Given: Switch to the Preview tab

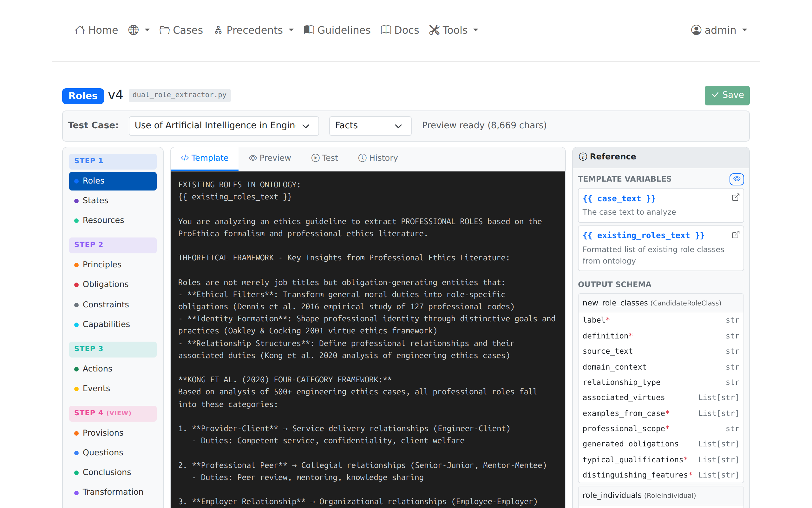Looking at the screenshot, I should (x=270, y=158).
